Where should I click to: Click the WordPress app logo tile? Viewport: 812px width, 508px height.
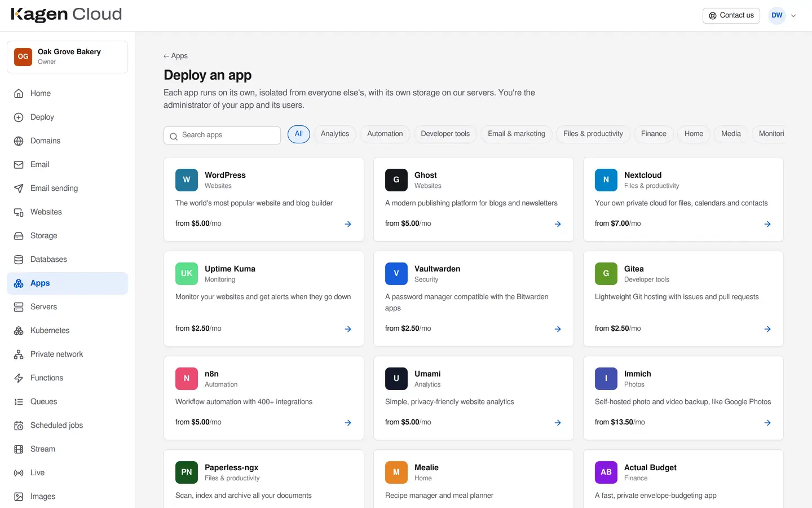[x=187, y=180]
